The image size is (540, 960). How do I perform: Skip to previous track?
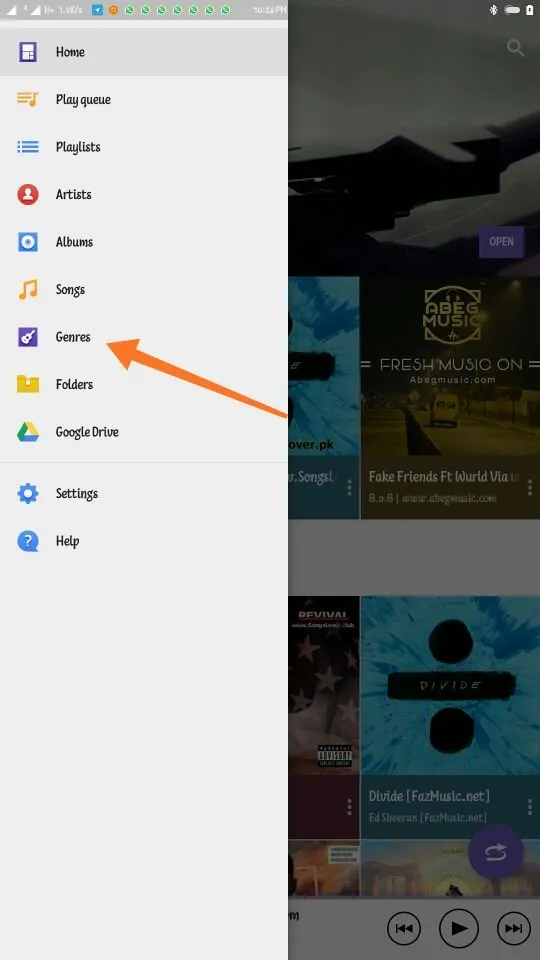pos(404,928)
